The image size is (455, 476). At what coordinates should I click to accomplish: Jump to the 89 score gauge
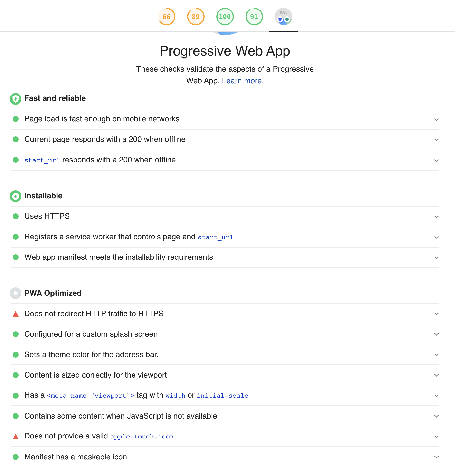pos(196,17)
